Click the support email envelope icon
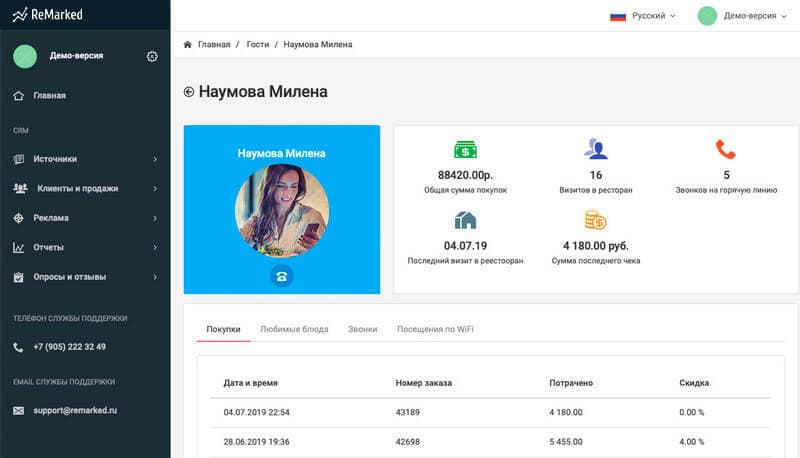The width and height of the screenshot is (800, 458). (x=18, y=411)
